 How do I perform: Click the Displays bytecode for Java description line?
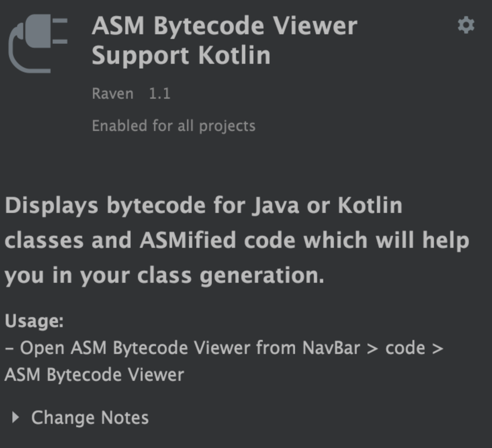(x=203, y=205)
